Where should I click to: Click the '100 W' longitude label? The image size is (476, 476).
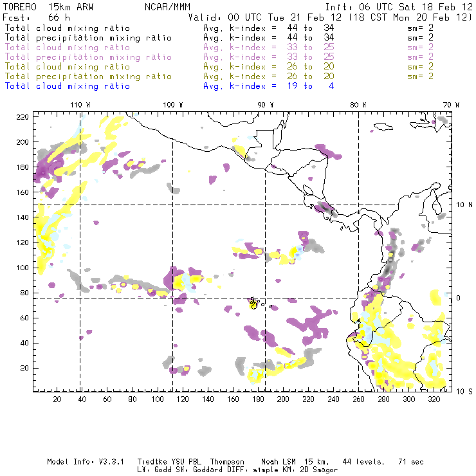click(x=173, y=105)
